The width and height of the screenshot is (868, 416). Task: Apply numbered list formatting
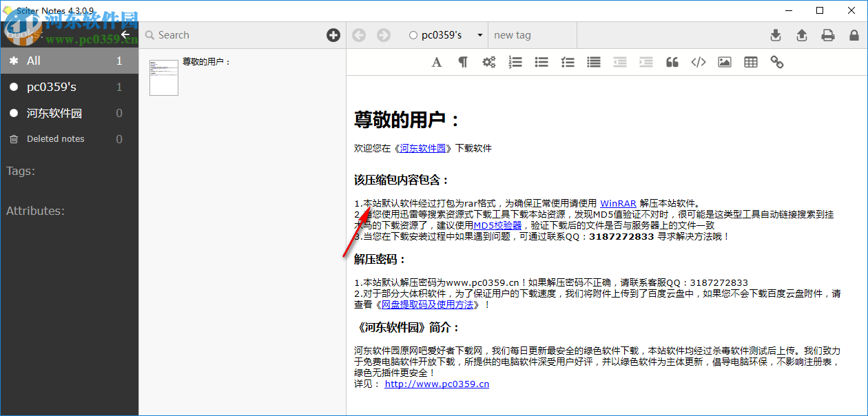(x=515, y=62)
